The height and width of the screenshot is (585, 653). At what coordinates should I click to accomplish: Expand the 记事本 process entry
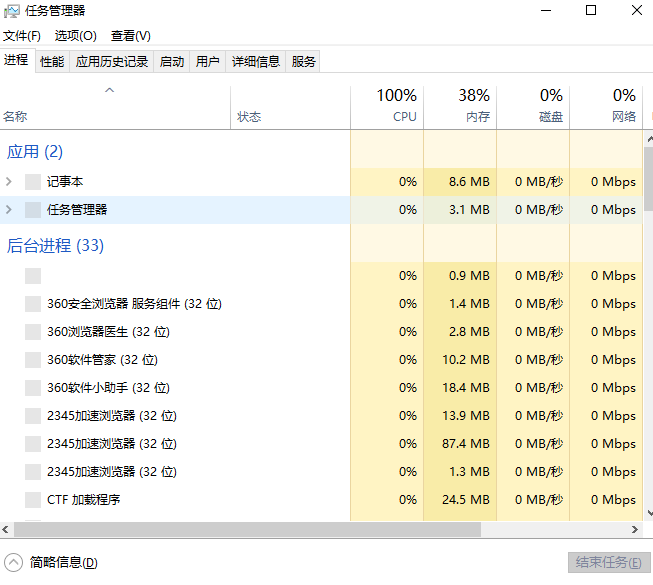pyautogui.click(x=9, y=182)
